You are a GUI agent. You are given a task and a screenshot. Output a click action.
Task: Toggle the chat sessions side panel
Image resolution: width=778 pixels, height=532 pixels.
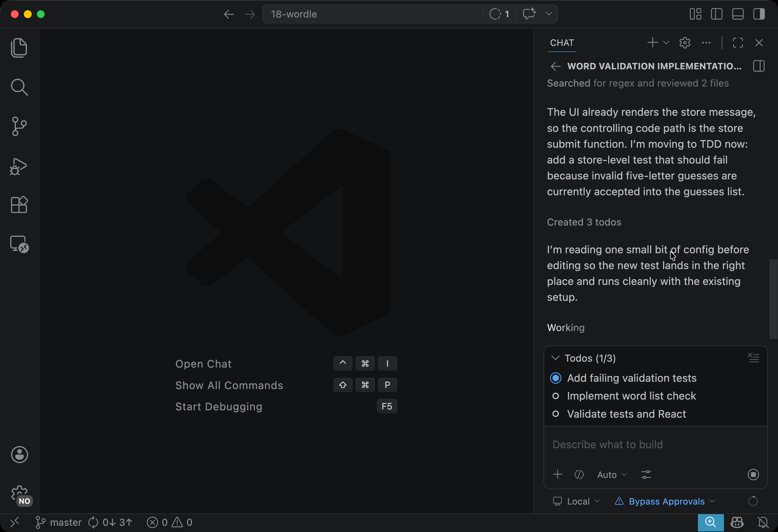(x=758, y=66)
